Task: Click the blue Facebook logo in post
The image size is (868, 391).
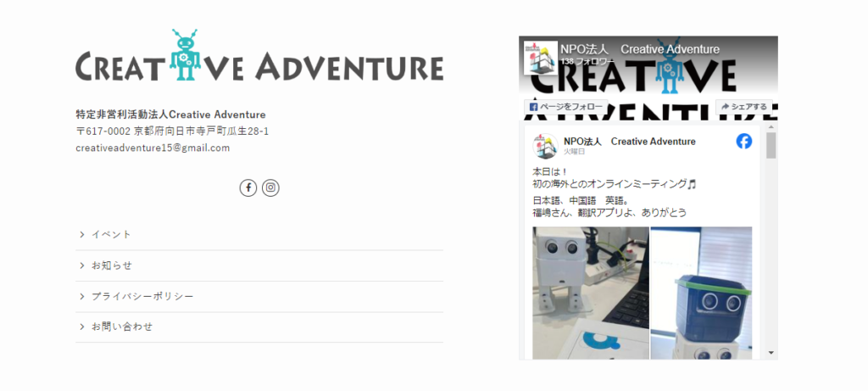Action: coord(744,142)
